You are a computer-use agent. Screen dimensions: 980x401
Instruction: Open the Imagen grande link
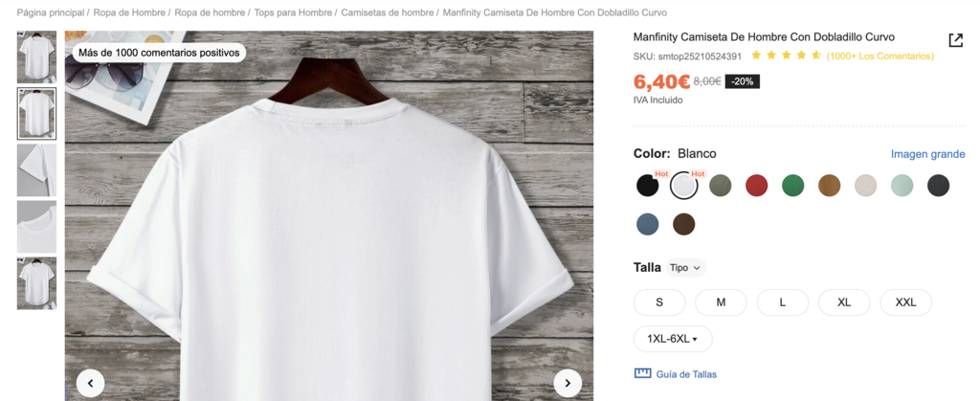[x=927, y=154]
